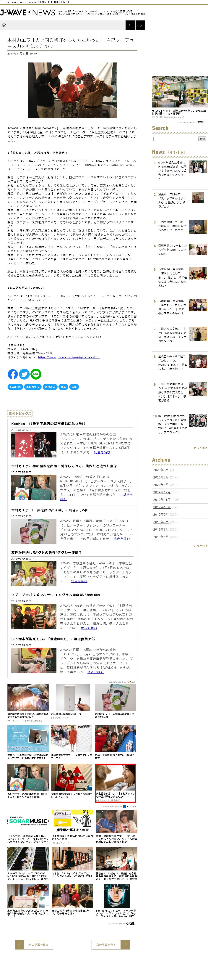Click the J-WAVE NEWS logo
Screen dimensions: 208x980
point(27,13)
